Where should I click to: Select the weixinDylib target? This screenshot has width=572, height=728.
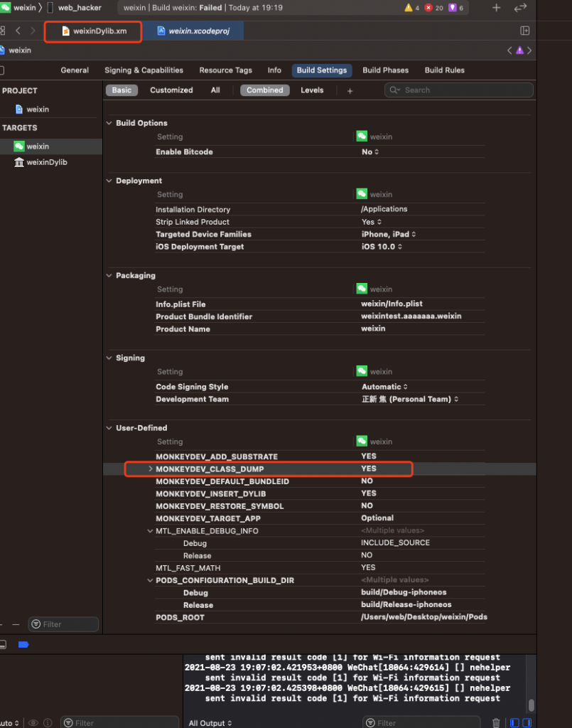pyautogui.click(x=46, y=162)
